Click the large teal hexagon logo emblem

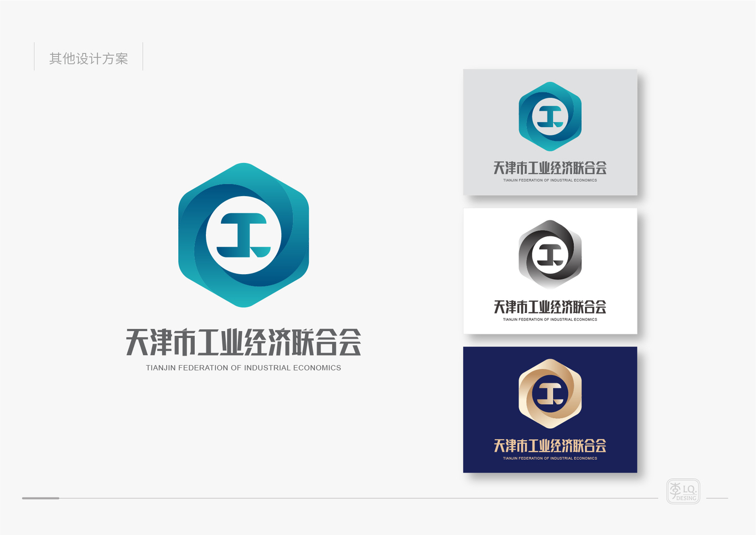click(x=244, y=235)
